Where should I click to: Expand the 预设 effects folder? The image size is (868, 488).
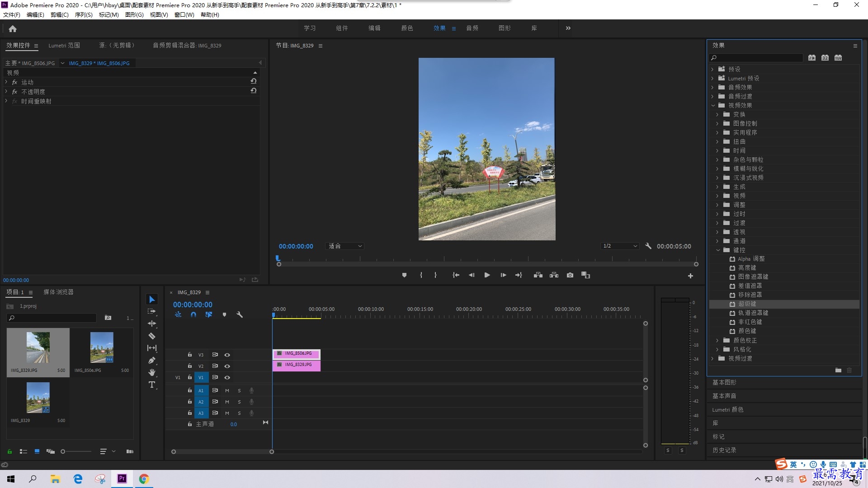712,69
